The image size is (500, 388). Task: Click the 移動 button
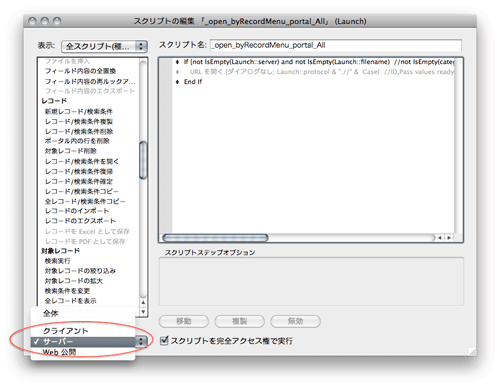click(x=184, y=321)
